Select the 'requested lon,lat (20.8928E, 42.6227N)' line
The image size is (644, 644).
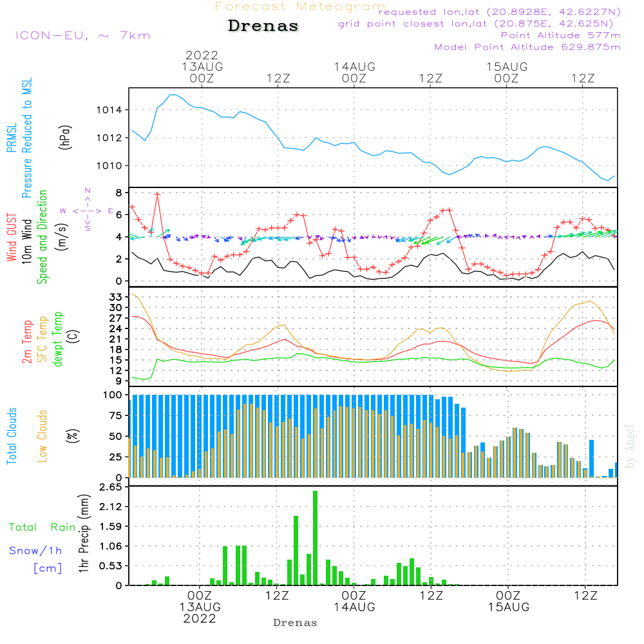[500, 12]
